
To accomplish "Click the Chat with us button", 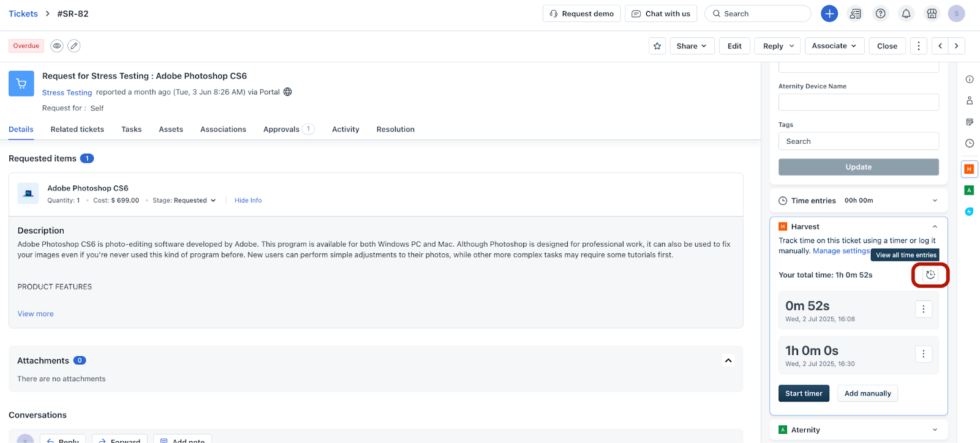I will (661, 13).
